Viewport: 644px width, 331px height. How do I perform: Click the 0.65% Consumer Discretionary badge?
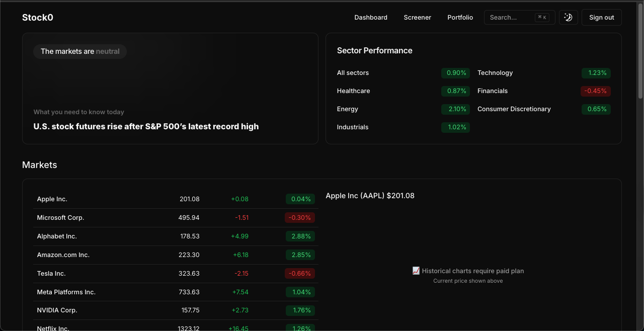pyautogui.click(x=596, y=109)
